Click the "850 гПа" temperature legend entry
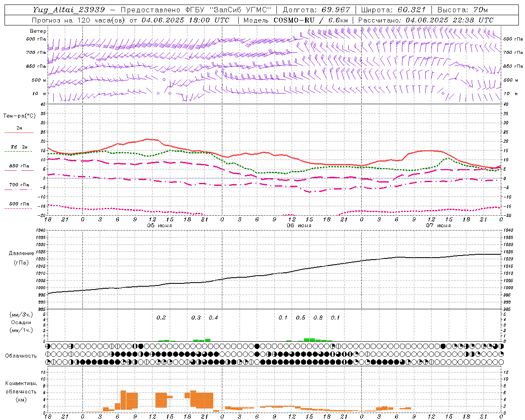This screenshot has height=420, width=525. coord(19,166)
